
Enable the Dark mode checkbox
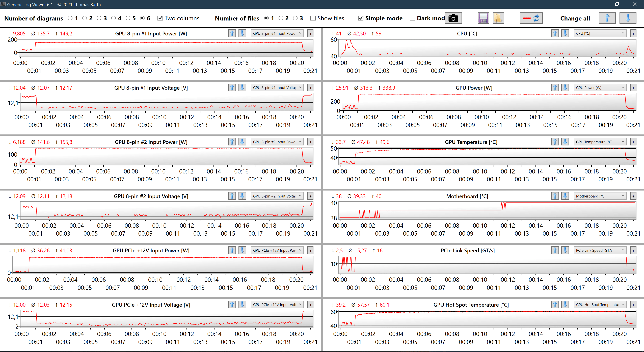point(413,18)
